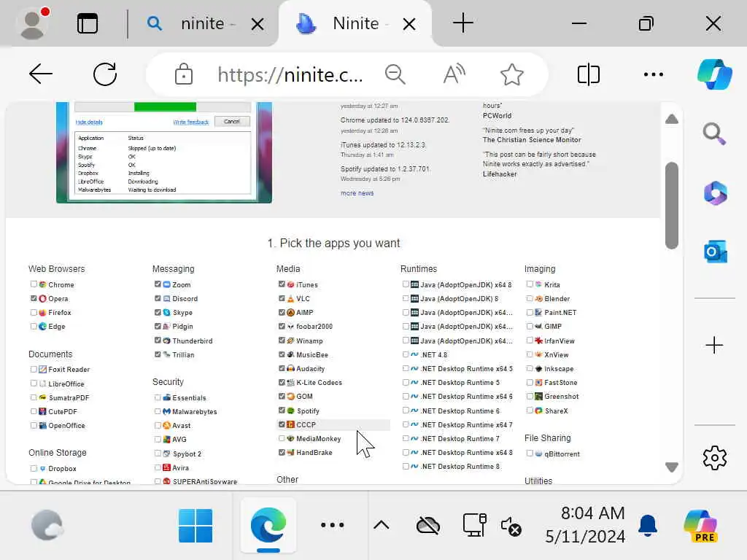Check the MediaMonkey checkbox

(282, 438)
